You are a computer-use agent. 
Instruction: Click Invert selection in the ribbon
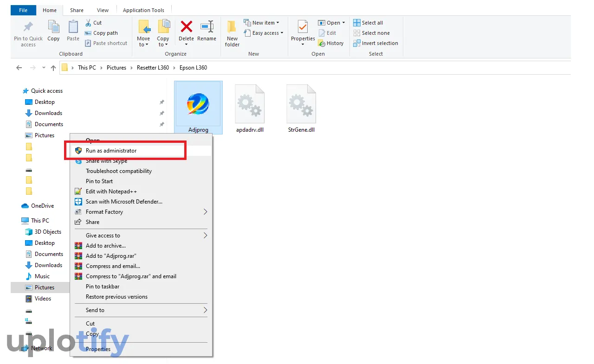[375, 43]
